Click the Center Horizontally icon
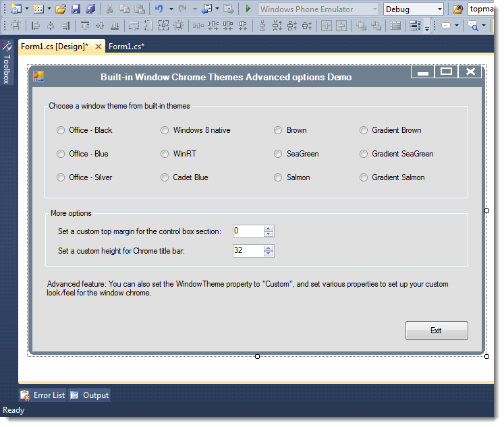The image size is (504, 427). (x=327, y=25)
